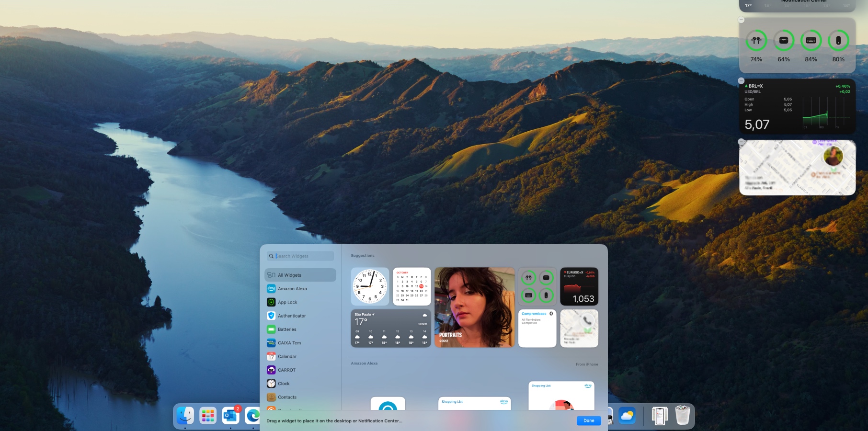Open CARROT widget category
The image size is (868, 431).
point(300,370)
